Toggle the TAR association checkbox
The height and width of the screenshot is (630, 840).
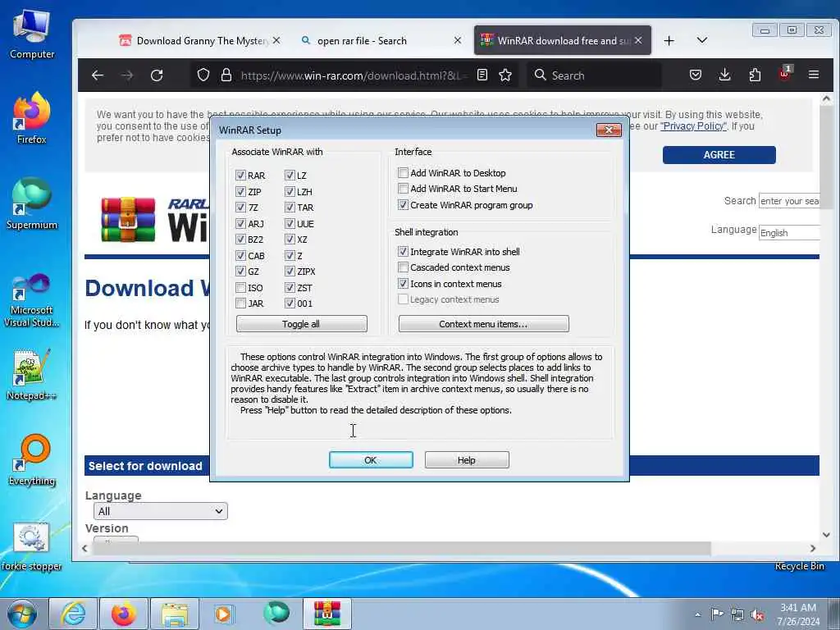[x=290, y=208]
